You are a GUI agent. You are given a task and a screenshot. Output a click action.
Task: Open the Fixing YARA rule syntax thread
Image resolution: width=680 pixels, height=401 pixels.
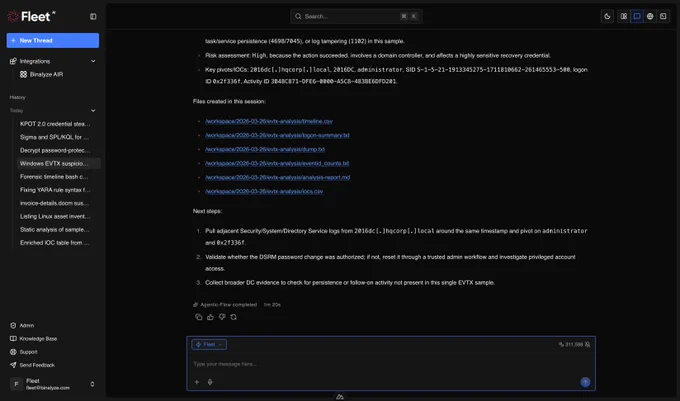(x=55, y=190)
